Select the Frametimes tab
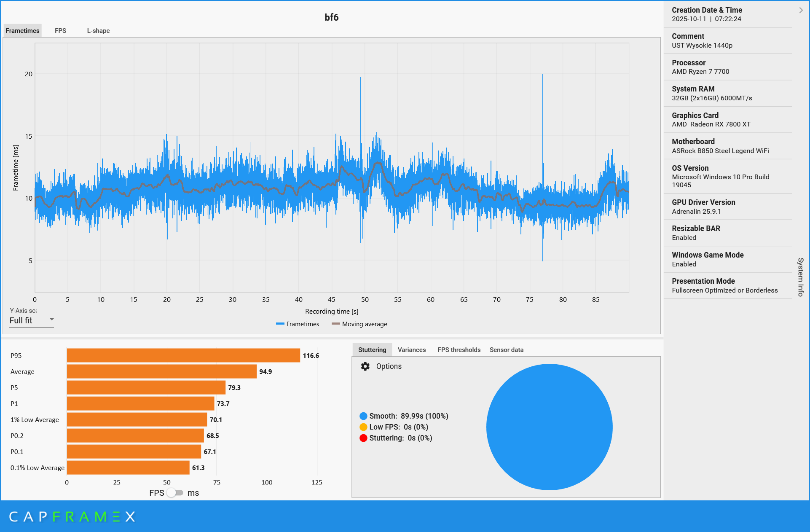810x532 pixels. tap(23, 31)
